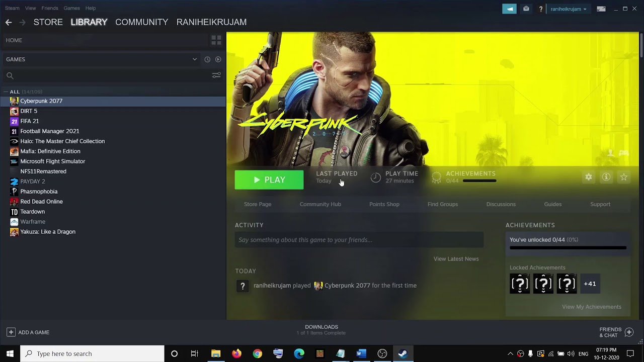Image resolution: width=644 pixels, height=362 pixels.
Task: Click the play time clock icon
Action: (376, 177)
